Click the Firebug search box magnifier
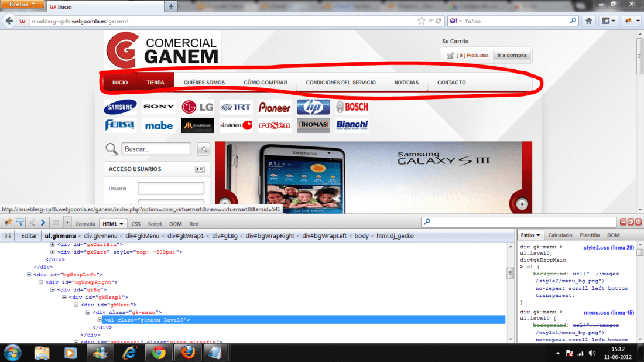Viewport: 644px width, 362px height. [x=427, y=222]
